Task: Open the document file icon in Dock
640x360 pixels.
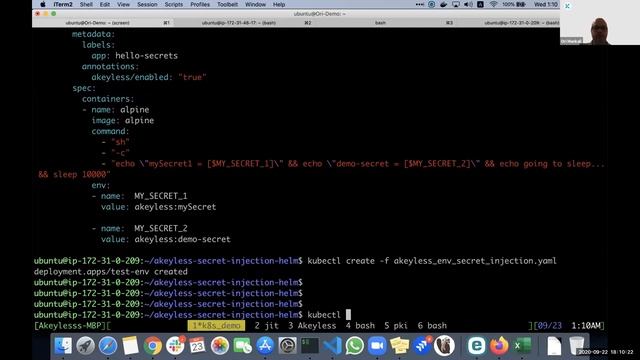Action: point(554,346)
